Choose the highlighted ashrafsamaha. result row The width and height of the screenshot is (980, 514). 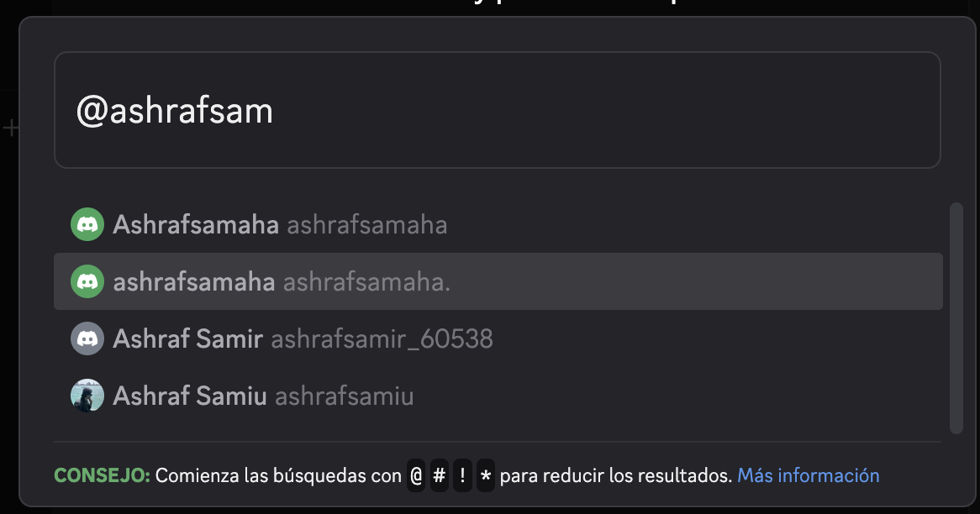pos(498,281)
